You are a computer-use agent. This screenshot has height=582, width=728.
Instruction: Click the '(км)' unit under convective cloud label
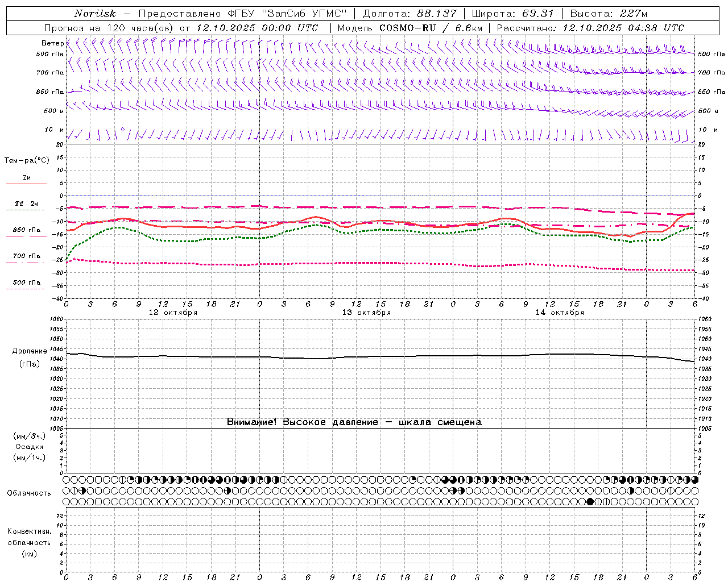(x=29, y=554)
